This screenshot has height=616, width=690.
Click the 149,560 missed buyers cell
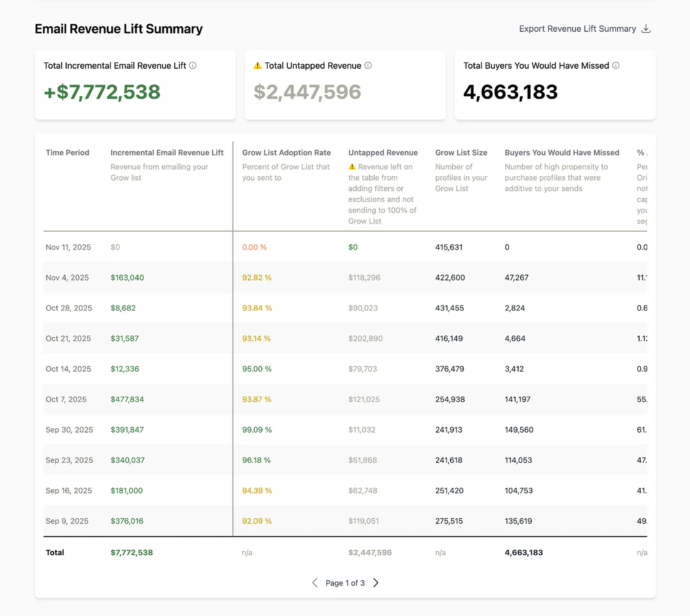(x=519, y=430)
